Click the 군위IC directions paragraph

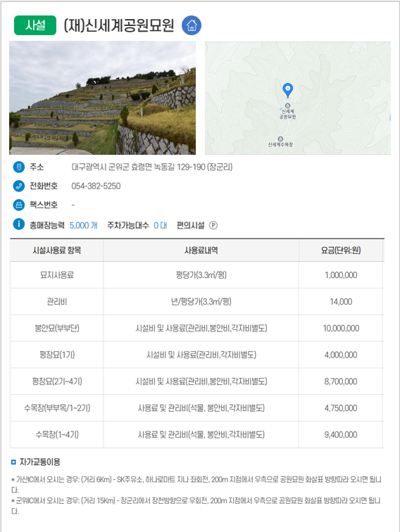click(x=196, y=505)
